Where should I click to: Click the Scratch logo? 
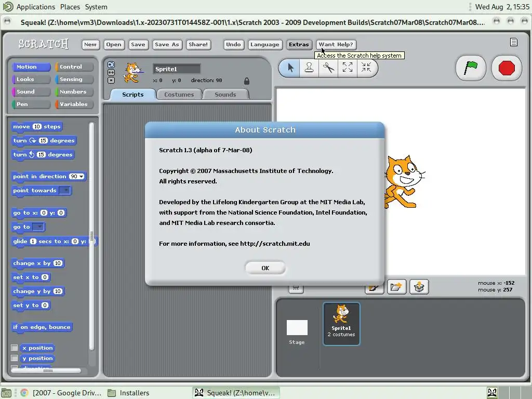43,44
